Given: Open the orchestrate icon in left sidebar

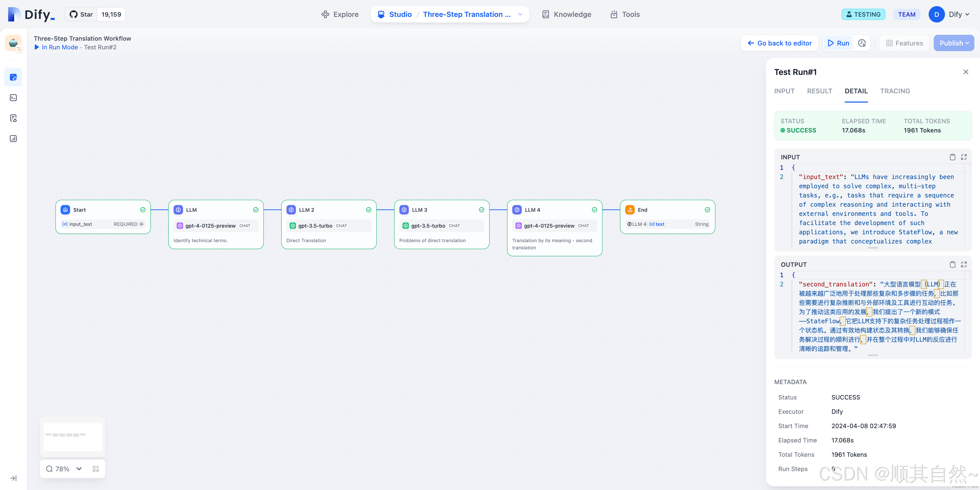Looking at the screenshot, I should pyautogui.click(x=13, y=77).
